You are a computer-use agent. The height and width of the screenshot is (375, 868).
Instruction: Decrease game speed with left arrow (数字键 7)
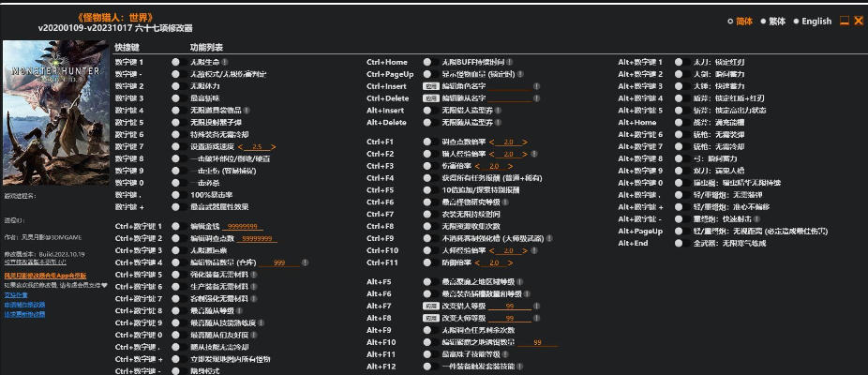point(240,147)
